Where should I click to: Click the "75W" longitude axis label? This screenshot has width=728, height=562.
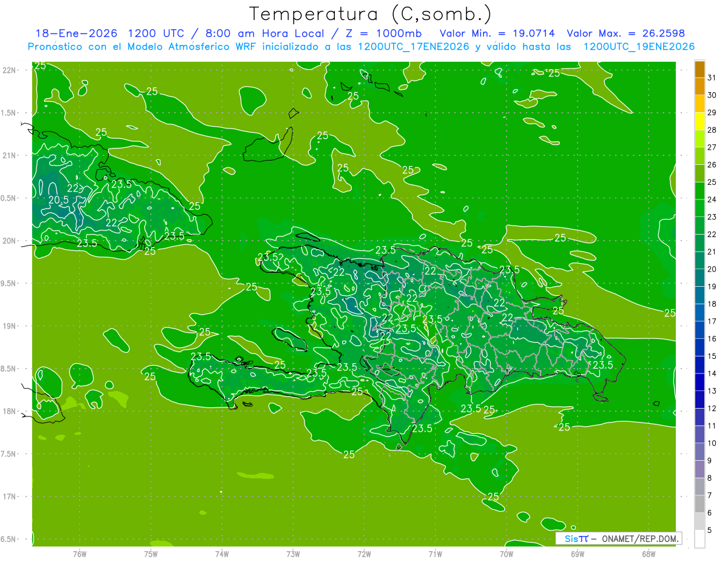(151, 554)
